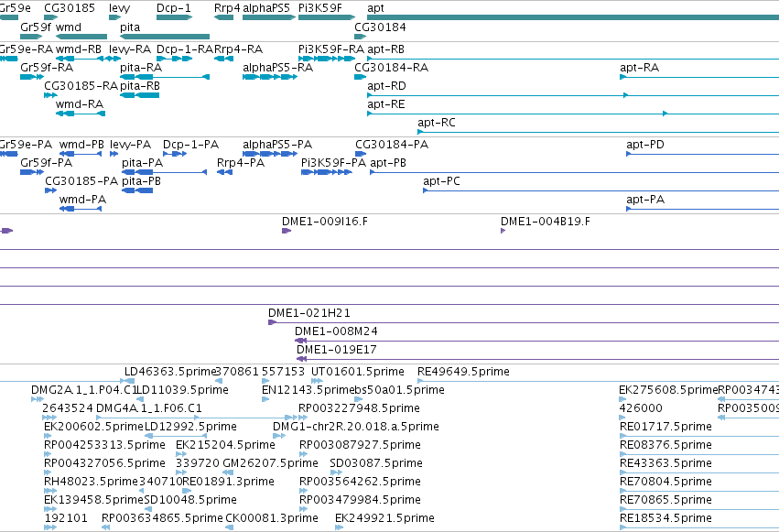Viewport: 779px width, 532px height.
Task: Click the RE01717.5prime EST label
Action: pos(665,427)
